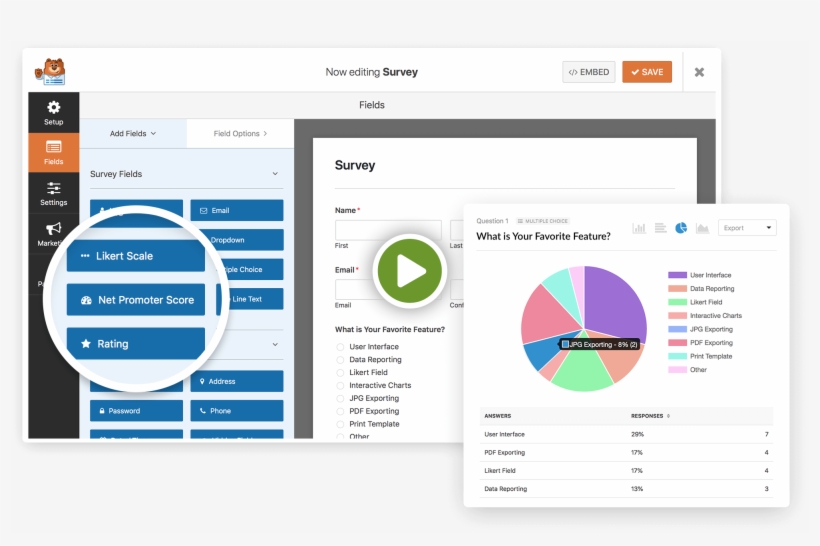Select the Interactive Charts radio option
820x546 pixels.
340,385
